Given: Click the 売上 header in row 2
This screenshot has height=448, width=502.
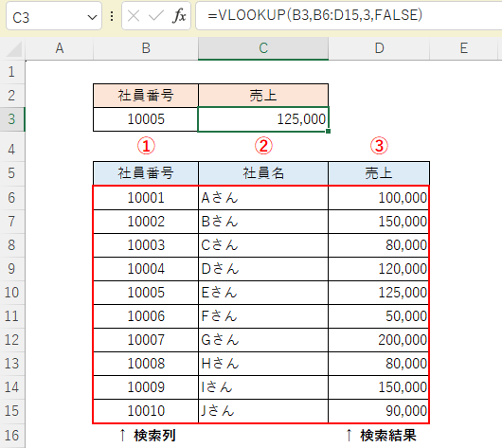Looking at the screenshot, I should click(x=263, y=96).
